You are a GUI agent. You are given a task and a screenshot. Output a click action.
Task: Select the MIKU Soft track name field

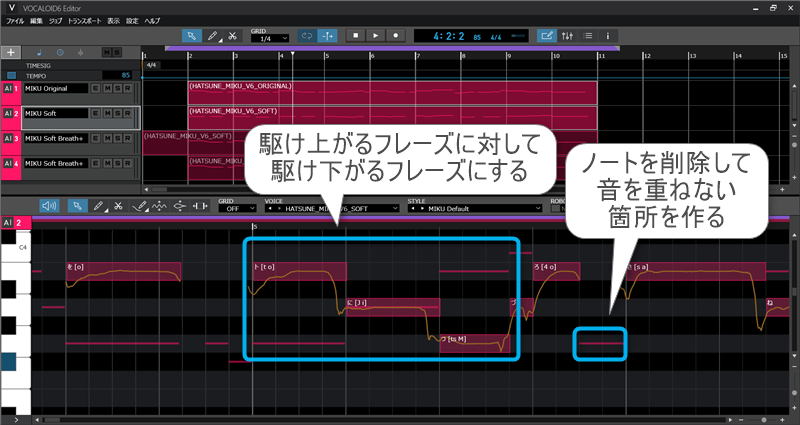[56, 113]
